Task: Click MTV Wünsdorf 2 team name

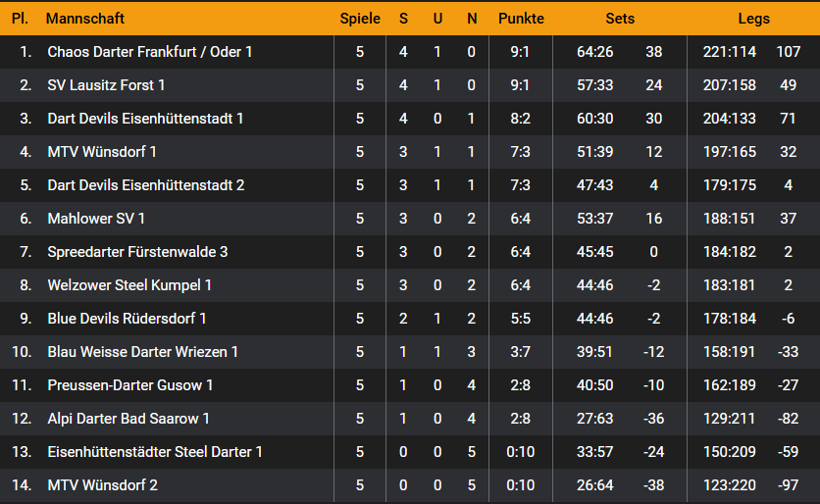Action: [x=102, y=485]
